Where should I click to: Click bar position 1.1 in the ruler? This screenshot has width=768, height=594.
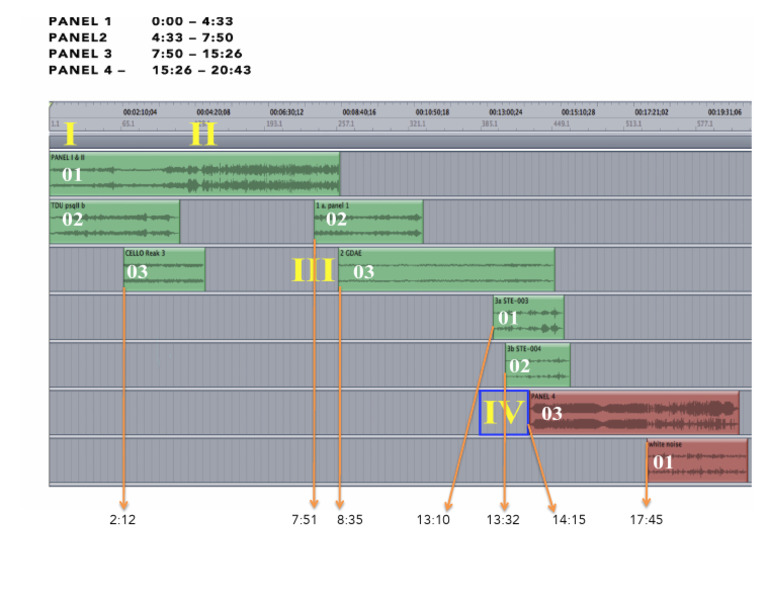(55, 124)
